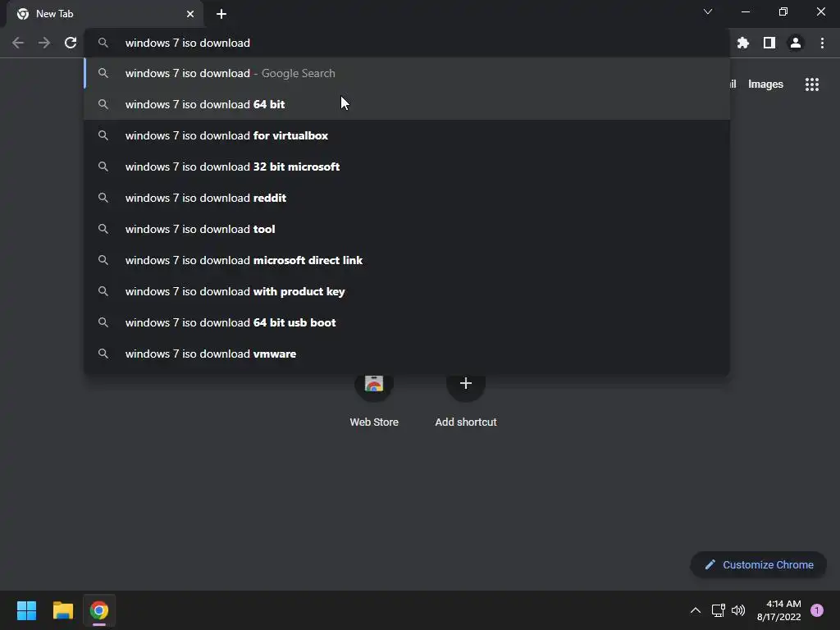Open the Images link
Screen dimensions: 840x630
pyautogui.click(x=765, y=84)
